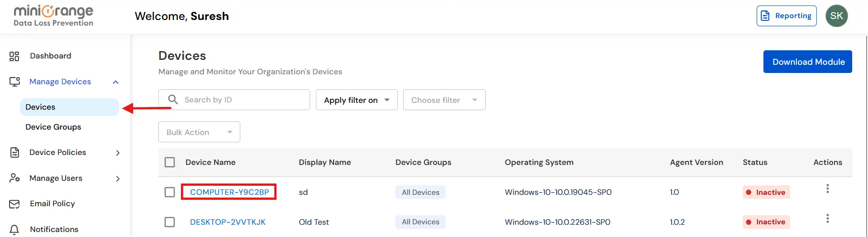Focus the Search by ID field
The height and width of the screenshot is (237, 868).
click(x=234, y=100)
